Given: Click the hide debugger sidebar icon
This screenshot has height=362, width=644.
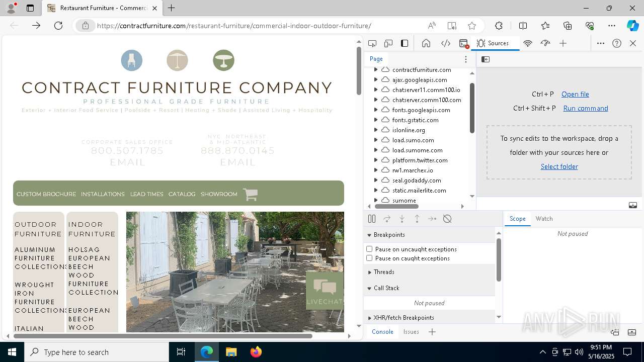Looking at the screenshot, I should click(x=633, y=205).
